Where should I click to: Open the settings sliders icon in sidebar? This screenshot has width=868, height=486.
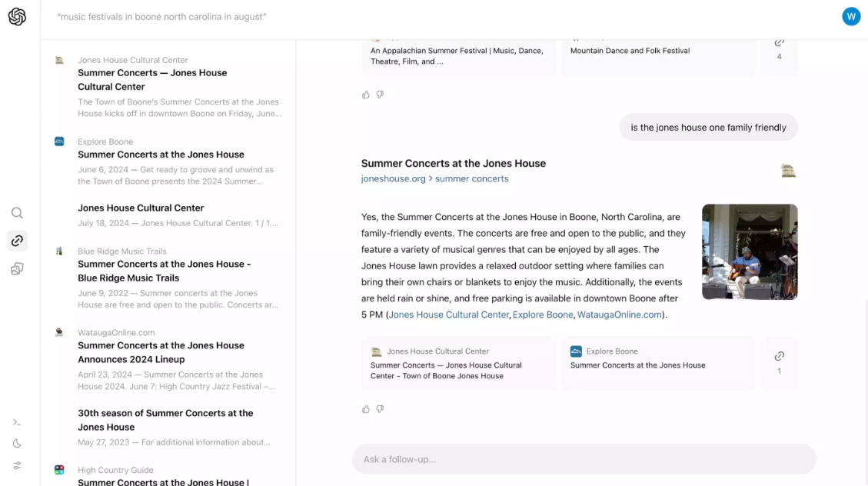point(17,465)
